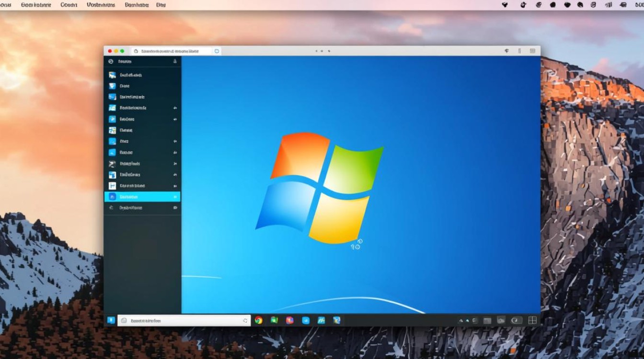Image resolution: width=644 pixels, height=359 pixels.
Task: Expand the fourth sidebar item using its arrow
Action: click(175, 108)
